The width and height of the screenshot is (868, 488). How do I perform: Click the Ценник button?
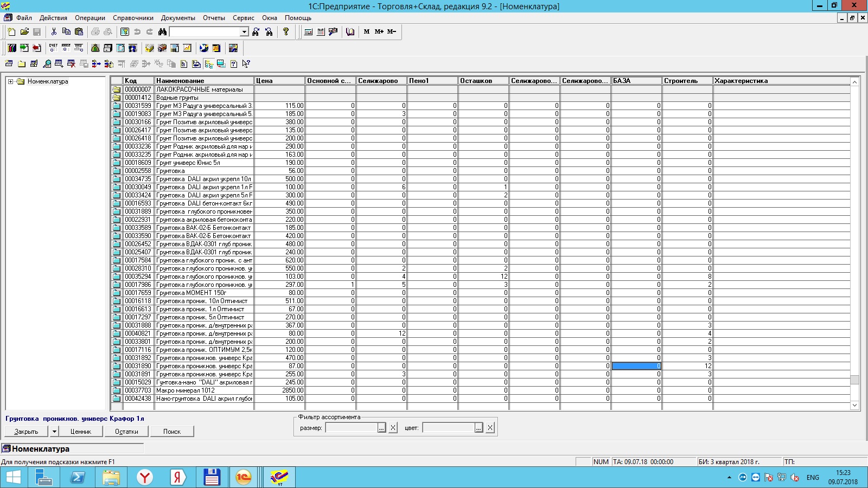point(81,432)
